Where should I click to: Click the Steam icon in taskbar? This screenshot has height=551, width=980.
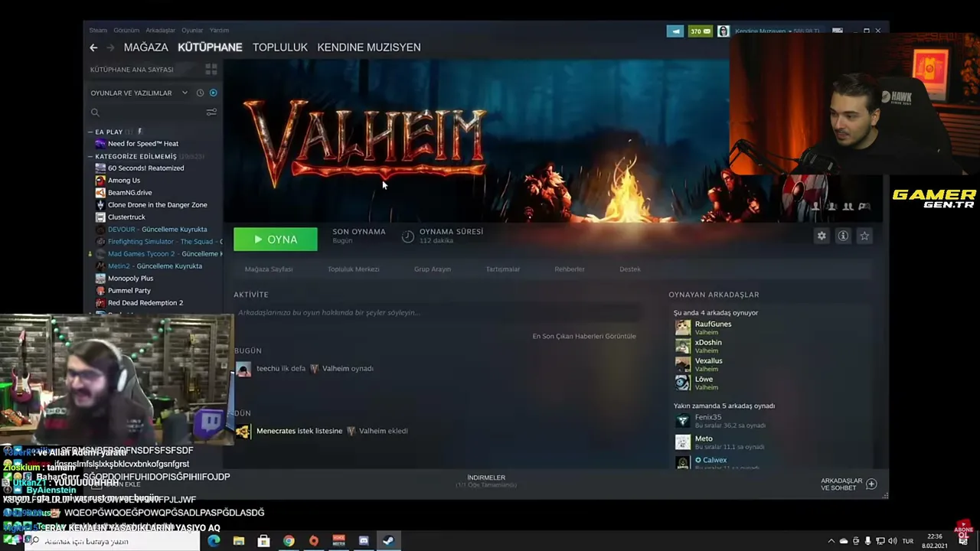pyautogui.click(x=388, y=541)
